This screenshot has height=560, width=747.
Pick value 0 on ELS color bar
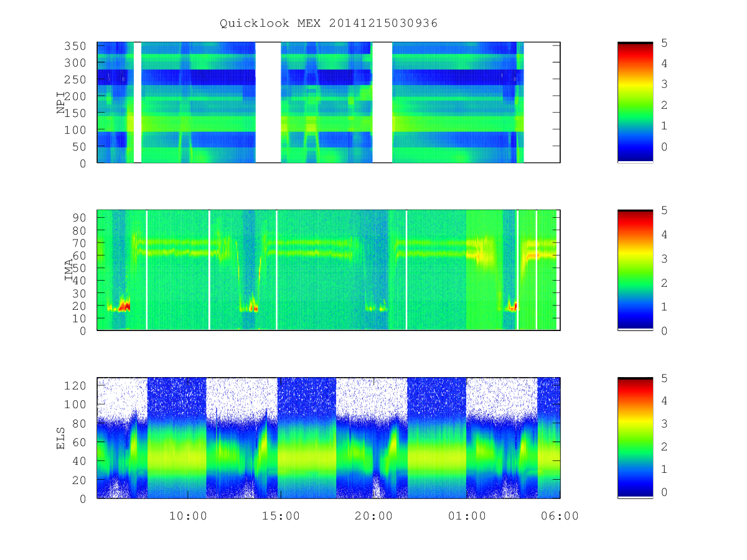click(x=664, y=492)
